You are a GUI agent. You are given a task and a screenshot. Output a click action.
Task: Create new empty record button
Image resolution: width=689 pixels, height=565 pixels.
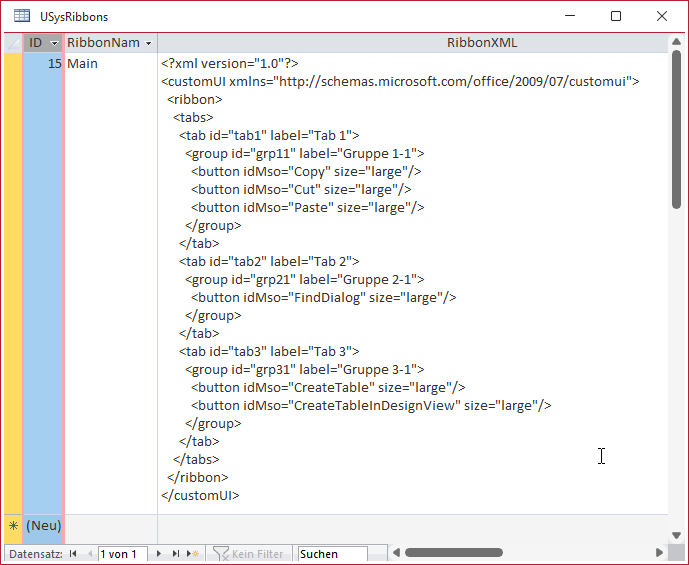point(193,554)
